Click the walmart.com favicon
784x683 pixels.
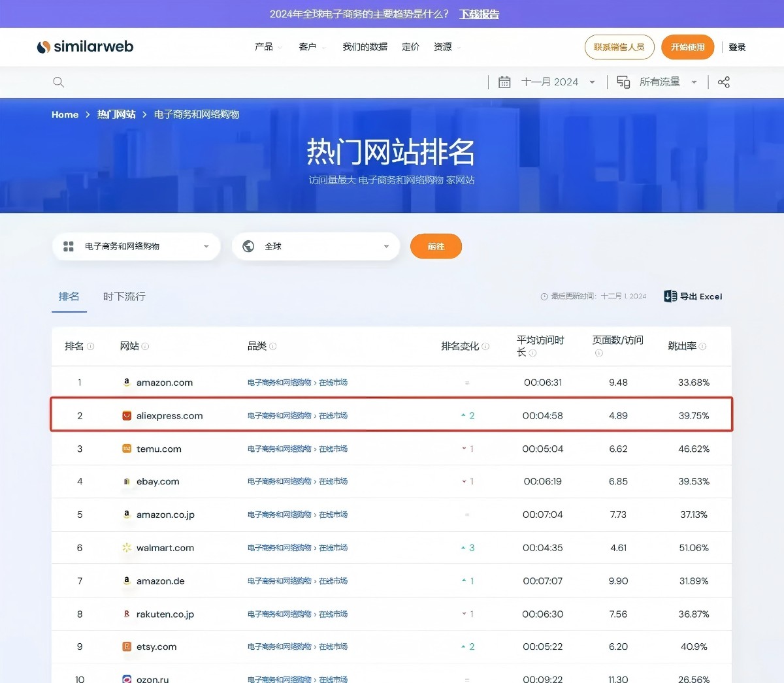pos(127,548)
